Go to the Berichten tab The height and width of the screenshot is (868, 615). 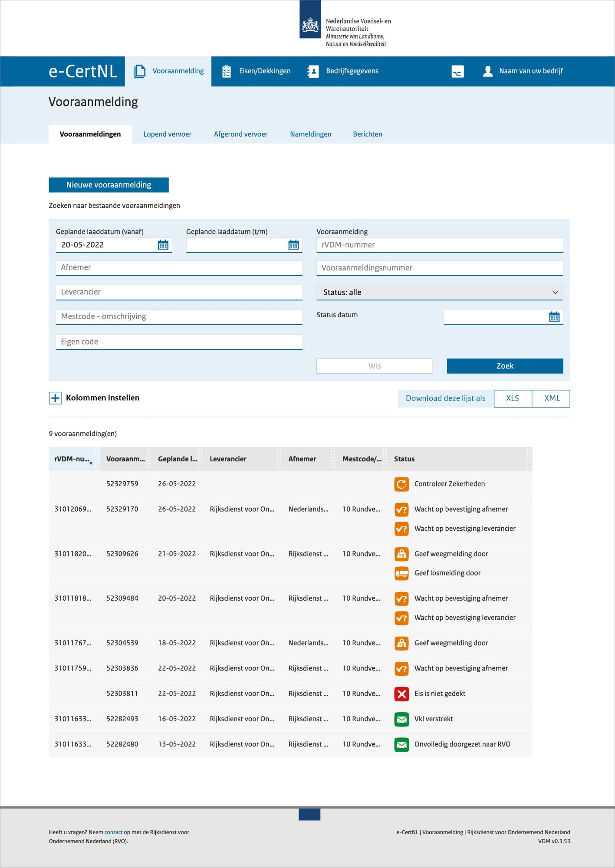coord(368,134)
